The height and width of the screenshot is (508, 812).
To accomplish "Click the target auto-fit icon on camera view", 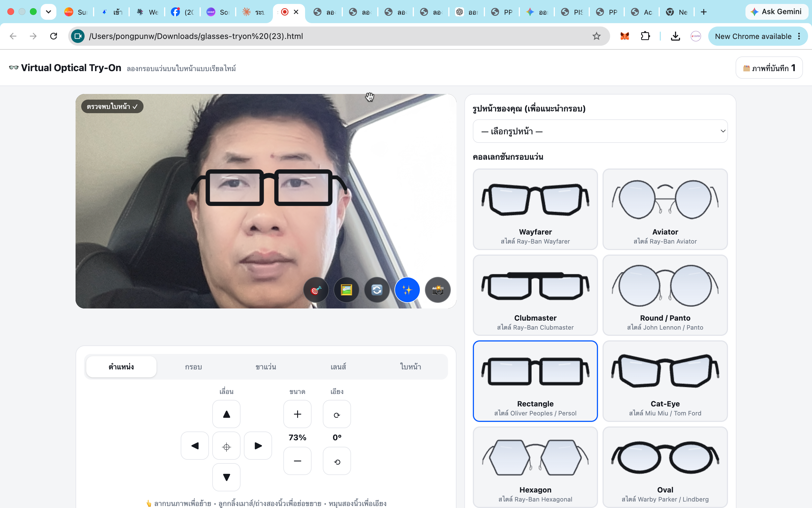I will click(x=316, y=290).
